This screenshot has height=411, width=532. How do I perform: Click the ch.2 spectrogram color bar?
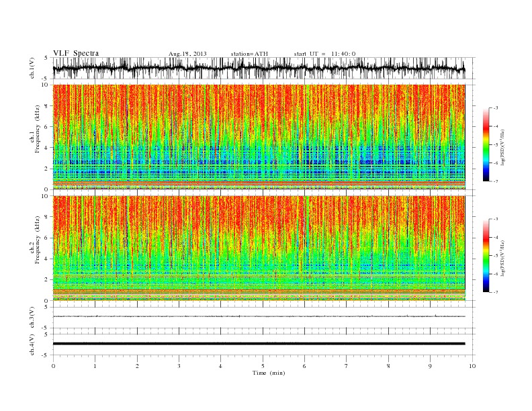click(486, 256)
